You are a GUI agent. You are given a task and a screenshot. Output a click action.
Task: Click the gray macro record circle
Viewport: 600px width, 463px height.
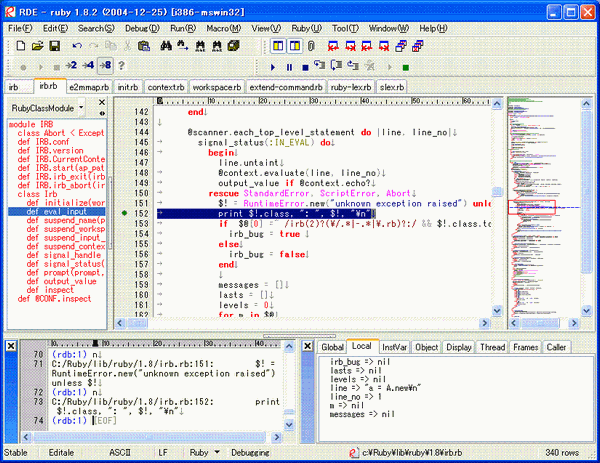23,67
